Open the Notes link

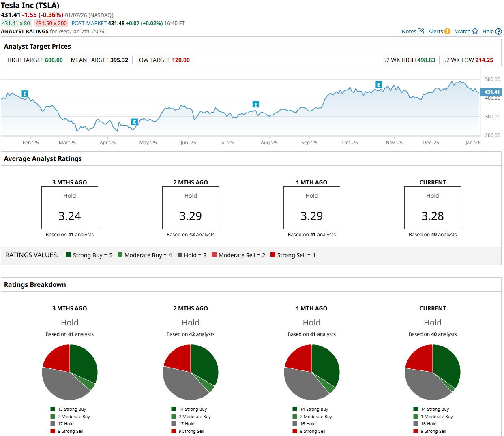[409, 31]
